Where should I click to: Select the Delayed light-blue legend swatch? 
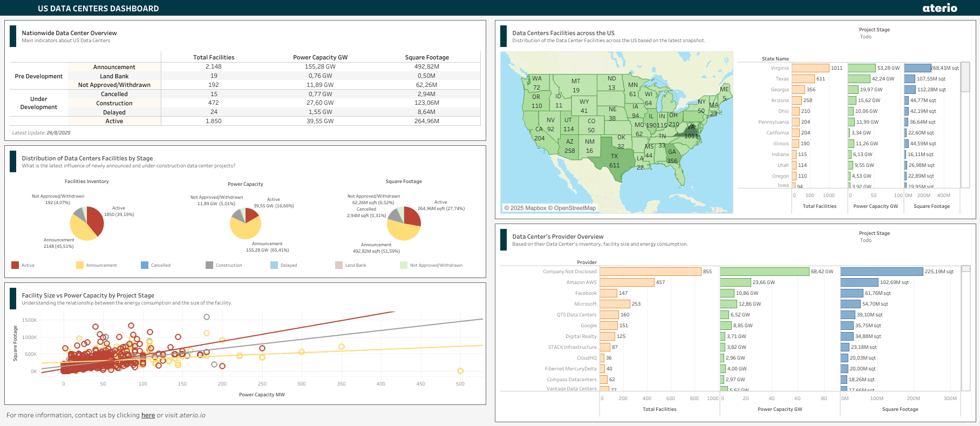pyautogui.click(x=274, y=265)
